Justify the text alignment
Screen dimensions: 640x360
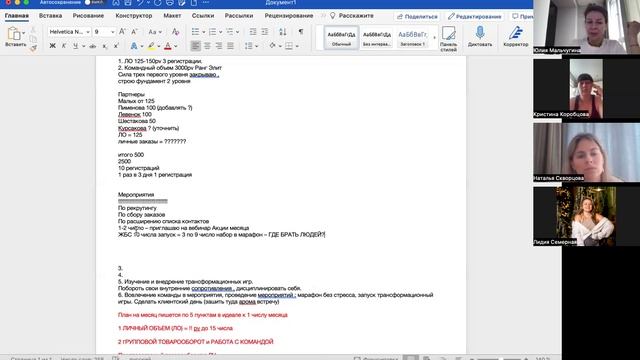[x=230, y=46]
